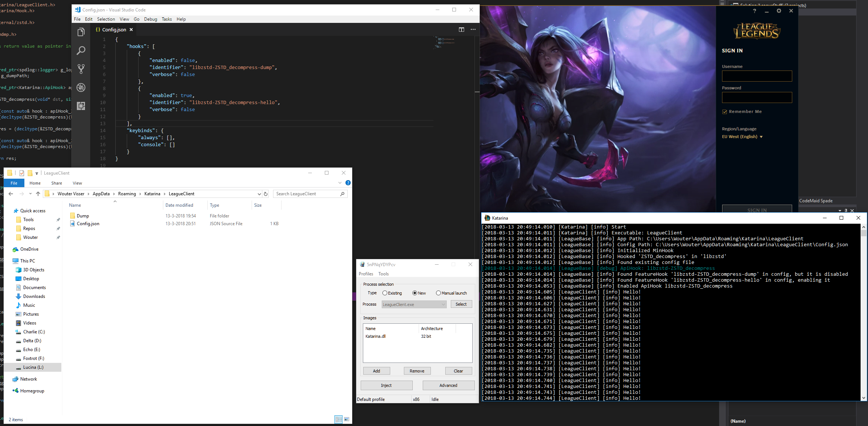Screen dimensions: 868x426
Task: Click the File Explorer refresh icon
Action: click(x=265, y=194)
